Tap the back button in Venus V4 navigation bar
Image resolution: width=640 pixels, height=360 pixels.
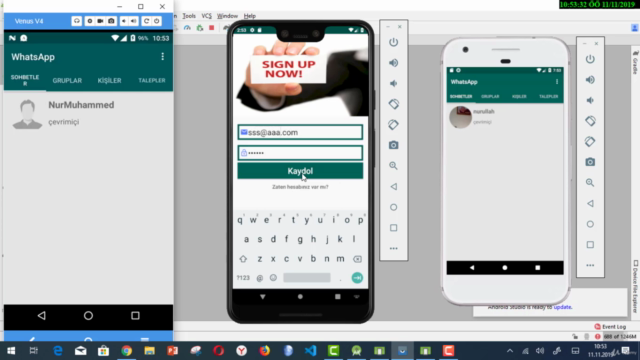pyautogui.click(x=41, y=316)
